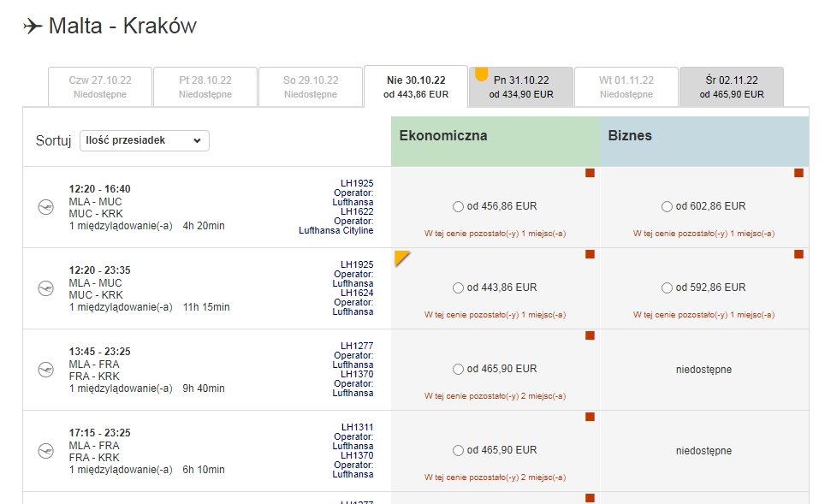Select the Nie 30.10.22 date tab
The width and height of the screenshot is (825, 504).
(x=416, y=86)
